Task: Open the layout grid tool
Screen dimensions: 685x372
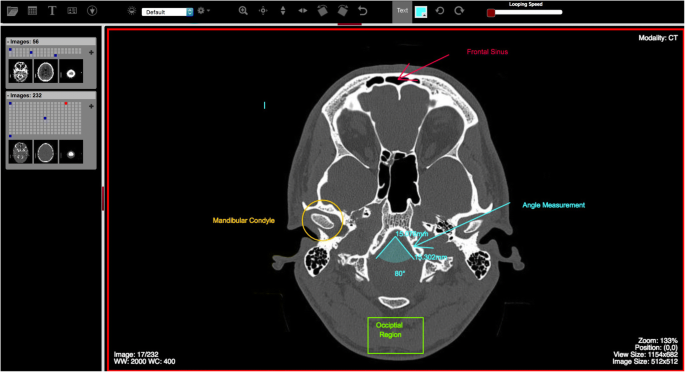Action: pos(32,11)
